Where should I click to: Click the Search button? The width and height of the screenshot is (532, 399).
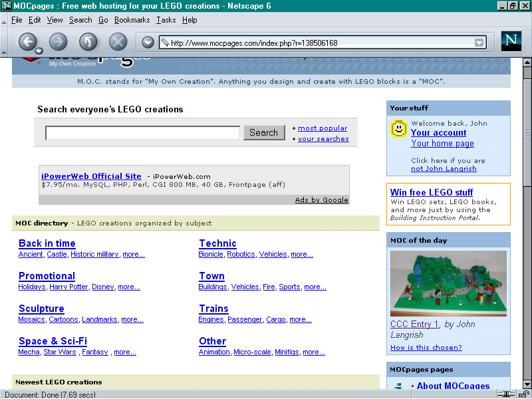click(264, 132)
